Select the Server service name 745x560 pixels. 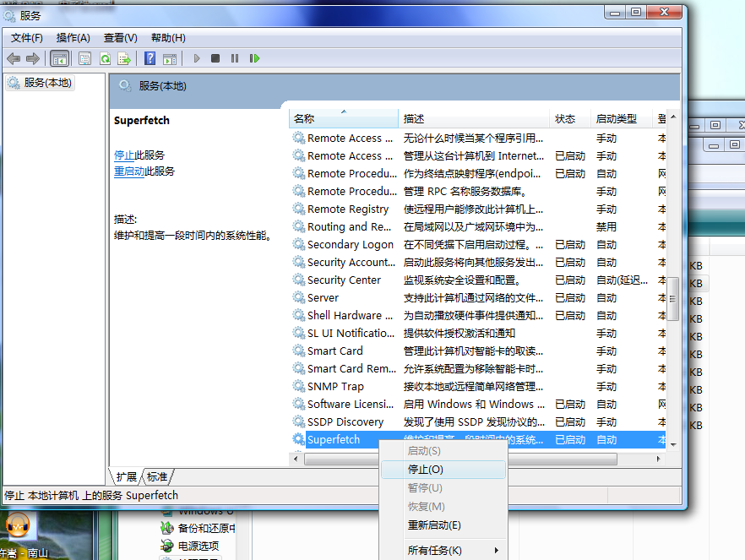pyautogui.click(x=323, y=298)
